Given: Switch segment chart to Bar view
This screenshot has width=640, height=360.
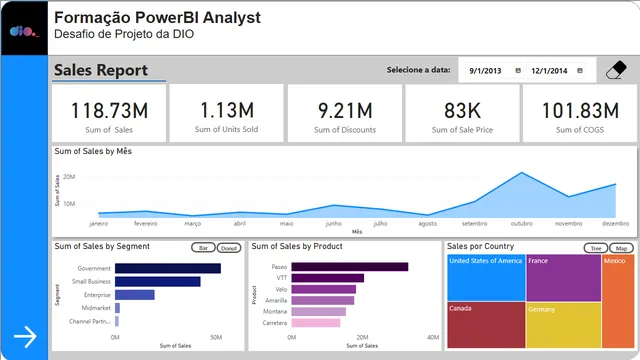Looking at the screenshot, I should click(203, 248).
